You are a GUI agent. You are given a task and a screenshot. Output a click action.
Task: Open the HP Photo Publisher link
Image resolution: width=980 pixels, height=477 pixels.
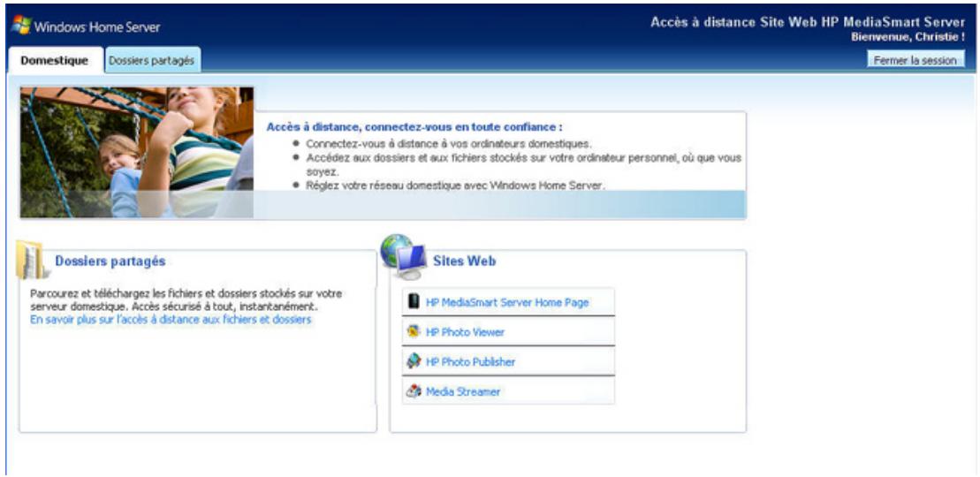point(470,362)
